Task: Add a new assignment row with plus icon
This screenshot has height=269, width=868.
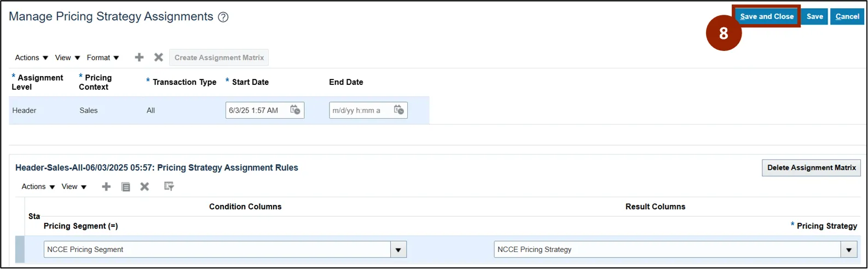Action: [139, 58]
